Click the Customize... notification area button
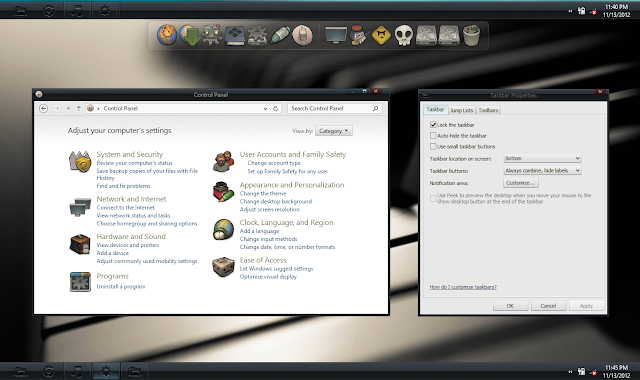The image size is (640, 380). (x=521, y=183)
